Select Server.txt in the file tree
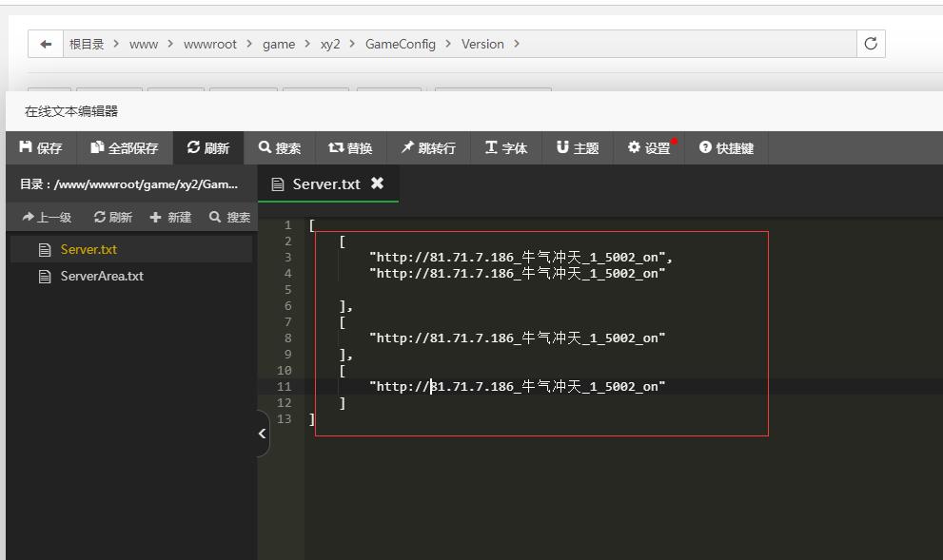Image resolution: width=943 pixels, height=560 pixels. [88, 250]
